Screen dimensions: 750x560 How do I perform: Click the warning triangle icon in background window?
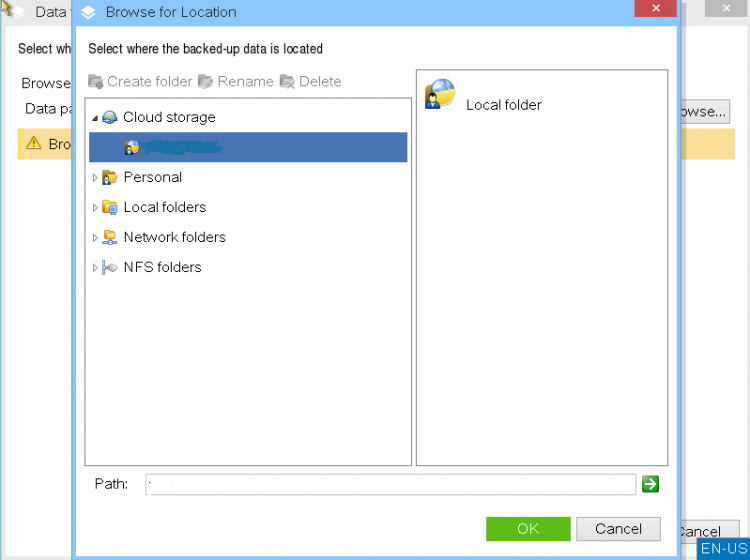[34, 143]
